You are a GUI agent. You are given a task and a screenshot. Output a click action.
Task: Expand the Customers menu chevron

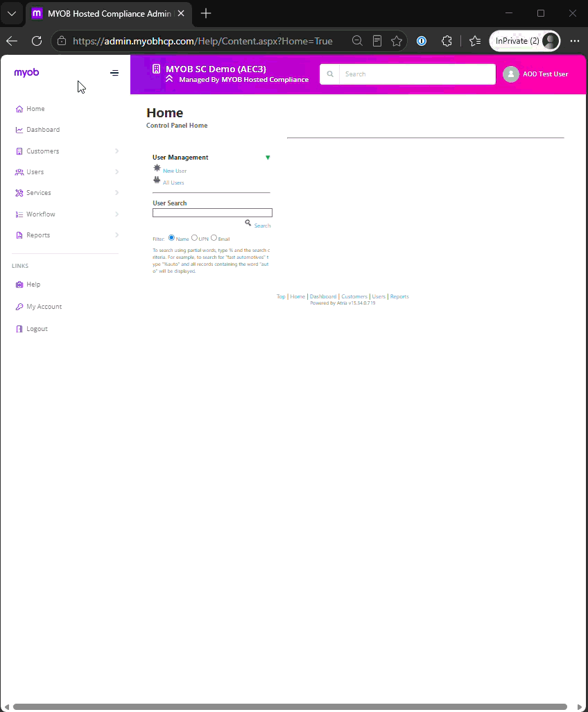pos(116,151)
